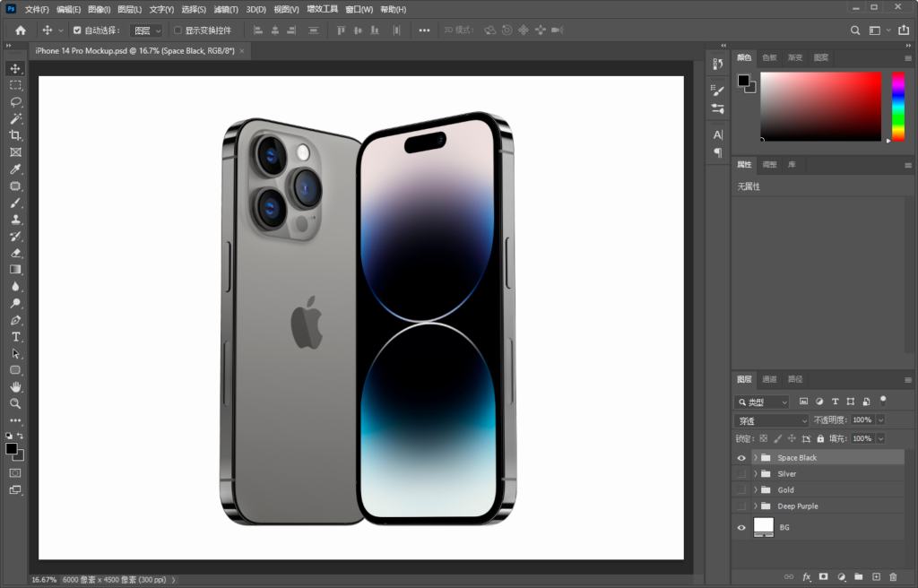Enable show transform controls checkbox
This screenshot has height=588, width=918.
coord(178,30)
